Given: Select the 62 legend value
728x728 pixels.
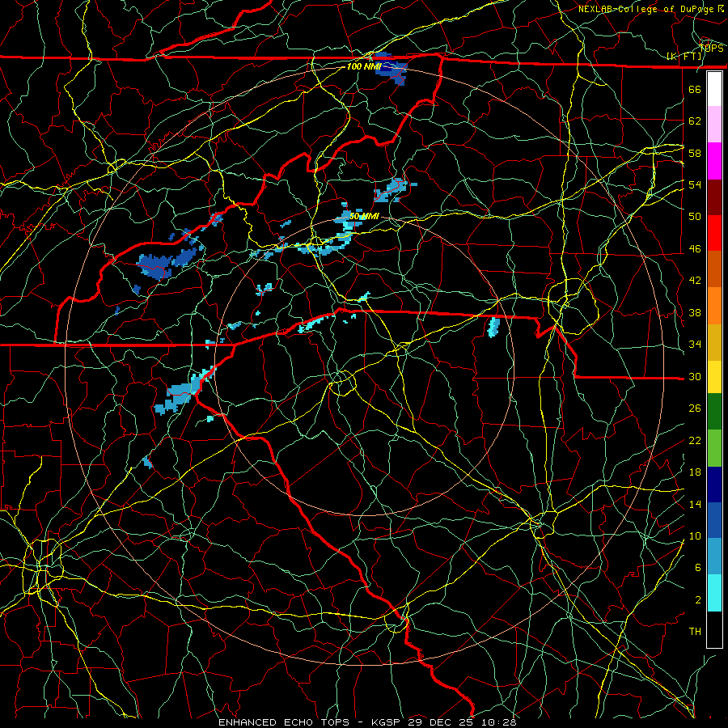Looking at the screenshot, I should 695,121.
